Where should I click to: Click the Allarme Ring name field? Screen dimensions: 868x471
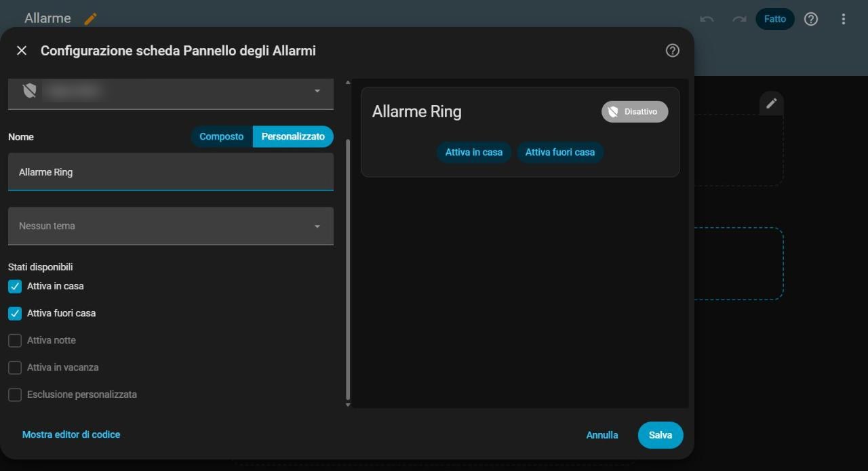pos(171,171)
